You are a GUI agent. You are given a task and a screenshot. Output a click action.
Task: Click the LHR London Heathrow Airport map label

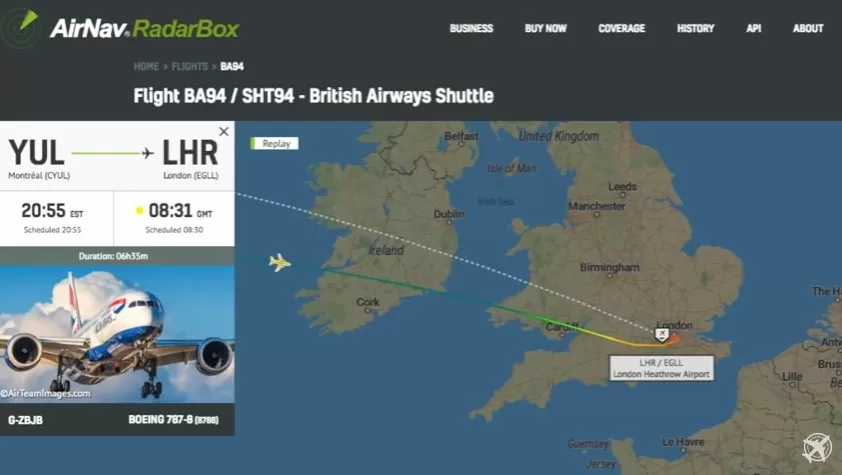click(662, 368)
